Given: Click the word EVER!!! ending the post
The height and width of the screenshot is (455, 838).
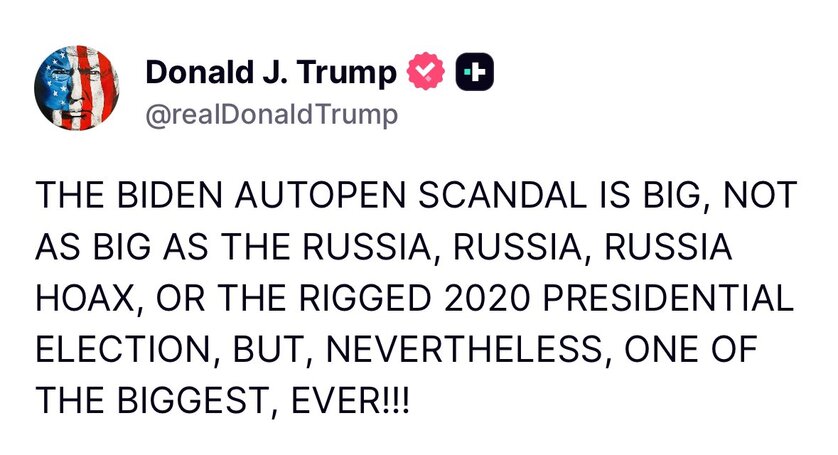Looking at the screenshot, I should click(x=351, y=401).
